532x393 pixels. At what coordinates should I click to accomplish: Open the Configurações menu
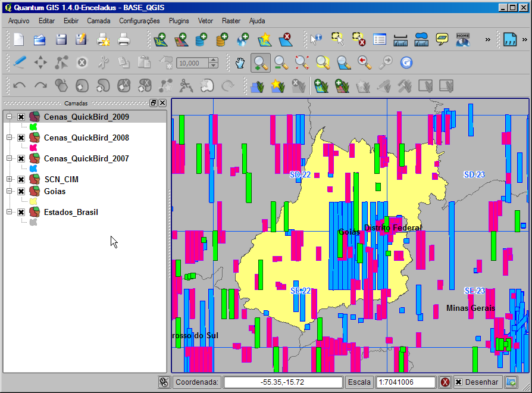139,21
